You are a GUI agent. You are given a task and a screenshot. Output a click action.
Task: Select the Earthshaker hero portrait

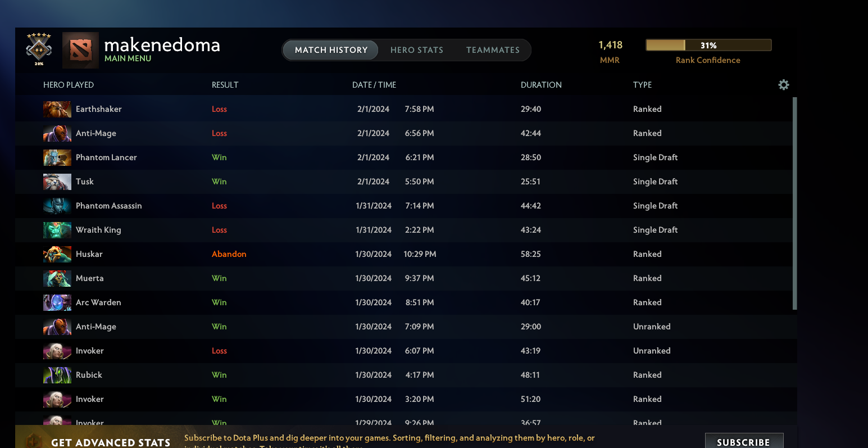pyautogui.click(x=57, y=109)
